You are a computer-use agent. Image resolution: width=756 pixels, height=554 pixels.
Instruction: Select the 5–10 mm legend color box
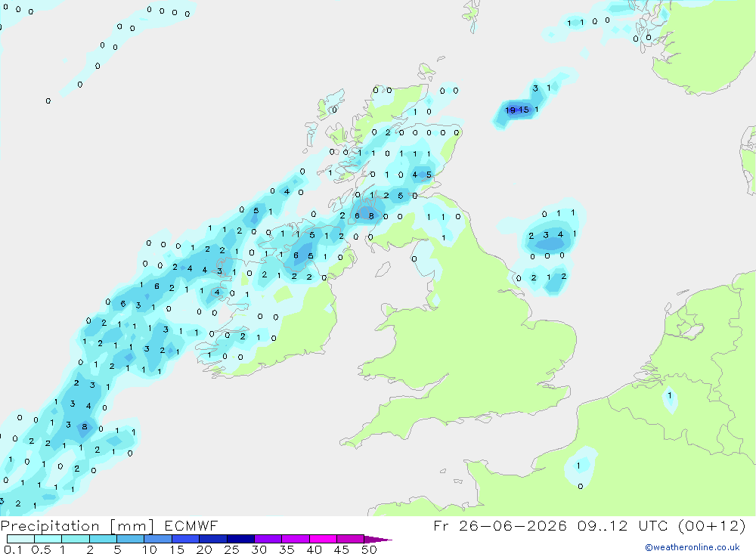[131, 539]
